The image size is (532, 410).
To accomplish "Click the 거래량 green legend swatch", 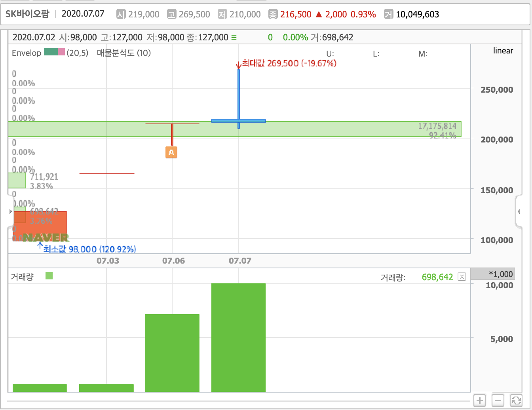I will (x=49, y=276).
